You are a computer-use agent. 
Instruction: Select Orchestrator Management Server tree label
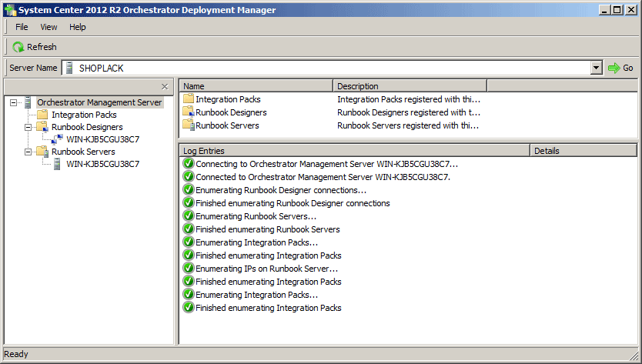99,102
